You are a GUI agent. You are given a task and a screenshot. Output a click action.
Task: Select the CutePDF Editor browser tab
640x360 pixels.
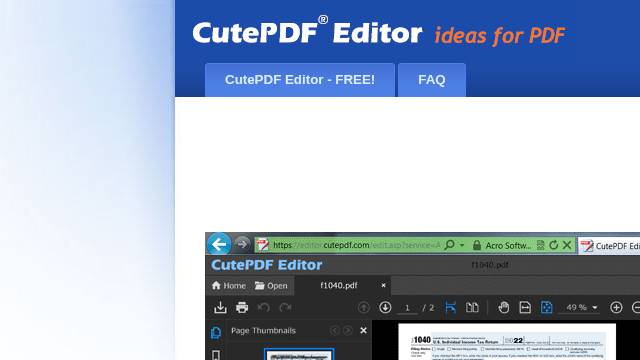(609, 246)
